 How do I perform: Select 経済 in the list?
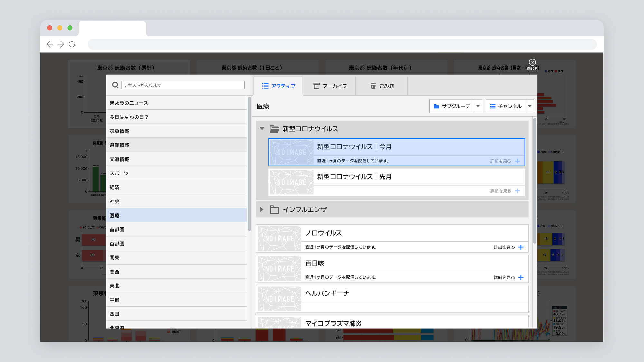pyautogui.click(x=176, y=187)
